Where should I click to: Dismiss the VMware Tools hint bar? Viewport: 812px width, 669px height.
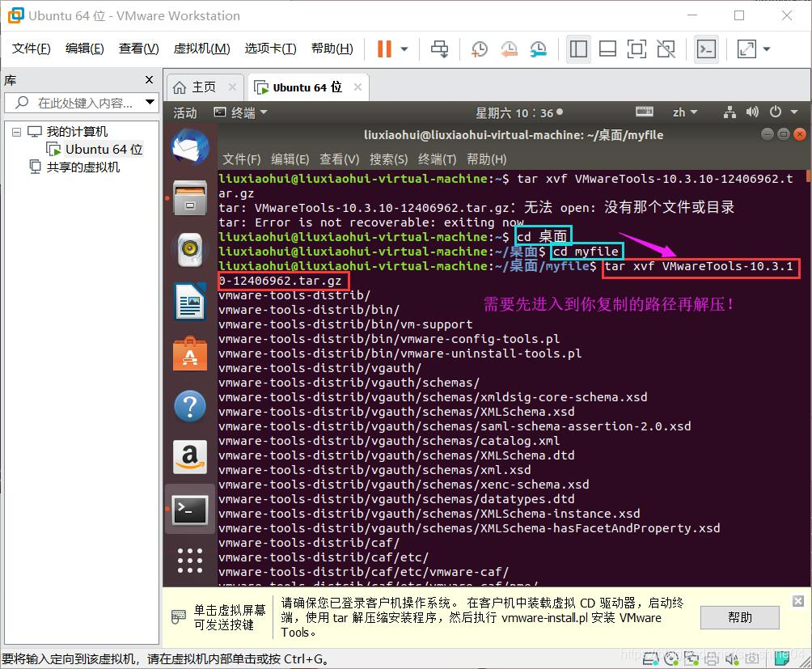pos(798,601)
